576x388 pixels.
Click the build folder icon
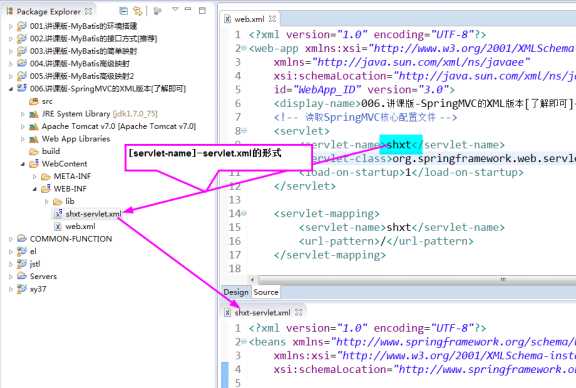(34, 151)
